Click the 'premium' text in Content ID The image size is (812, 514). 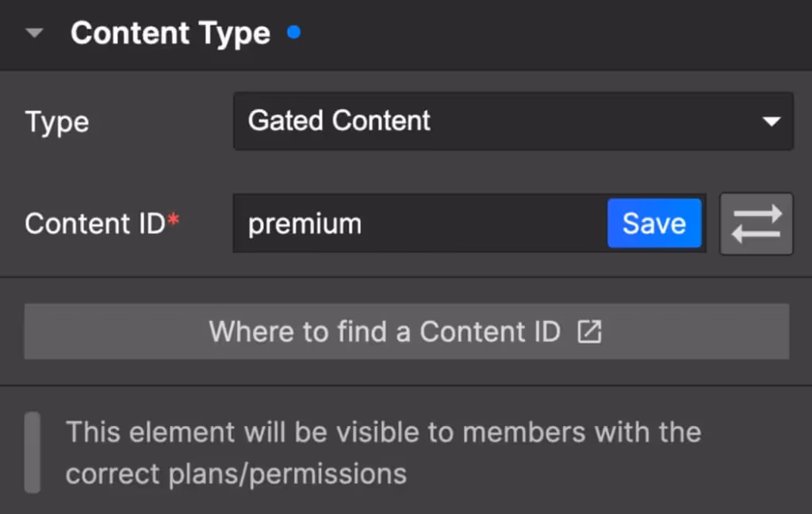pyautogui.click(x=304, y=224)
